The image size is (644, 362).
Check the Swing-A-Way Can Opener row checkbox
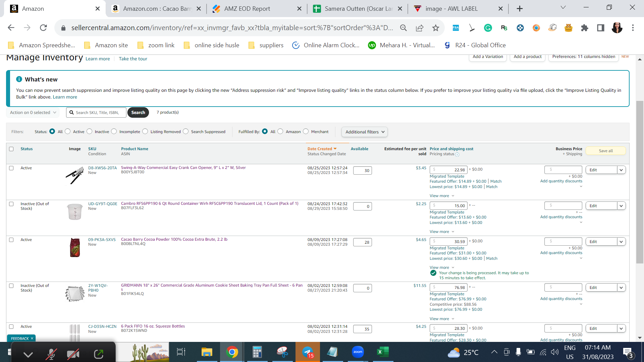pos(11,168)
